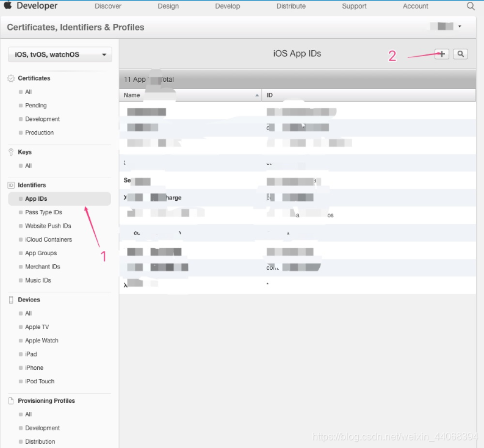The width and height of the screenshot is (484, 448).
Task: Show iPad devices
Action: 31,354
